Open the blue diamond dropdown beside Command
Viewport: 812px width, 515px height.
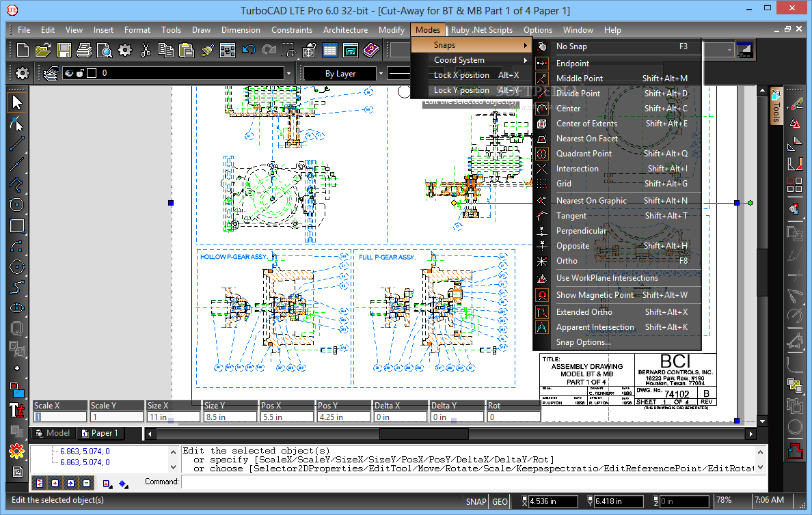pos(123,484)
